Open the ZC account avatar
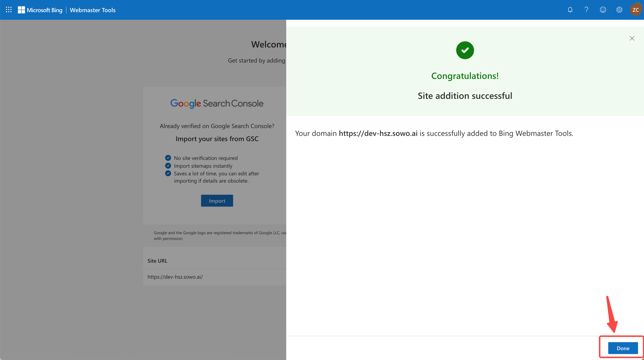Screen dimensions: 644x360 [635, 10]
